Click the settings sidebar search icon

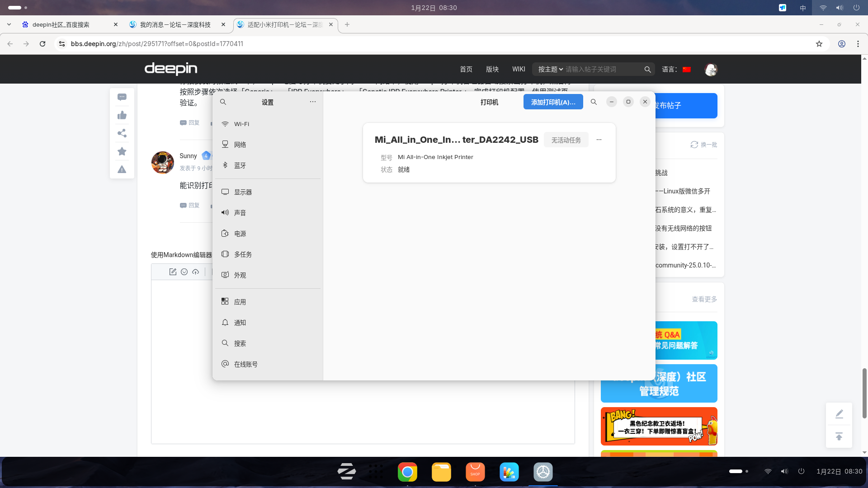(223, 102)
